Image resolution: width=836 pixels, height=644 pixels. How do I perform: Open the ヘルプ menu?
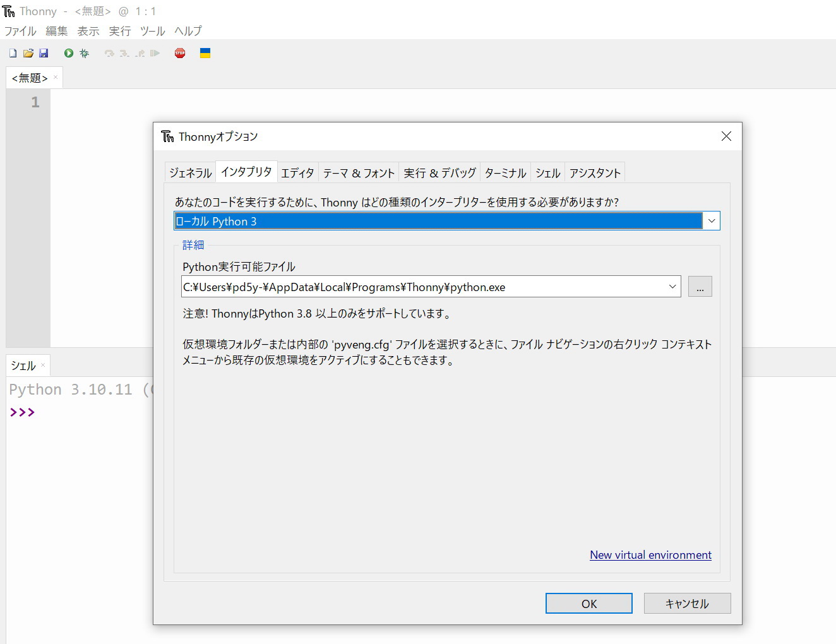pyautogui.click(x=188, y=31)
